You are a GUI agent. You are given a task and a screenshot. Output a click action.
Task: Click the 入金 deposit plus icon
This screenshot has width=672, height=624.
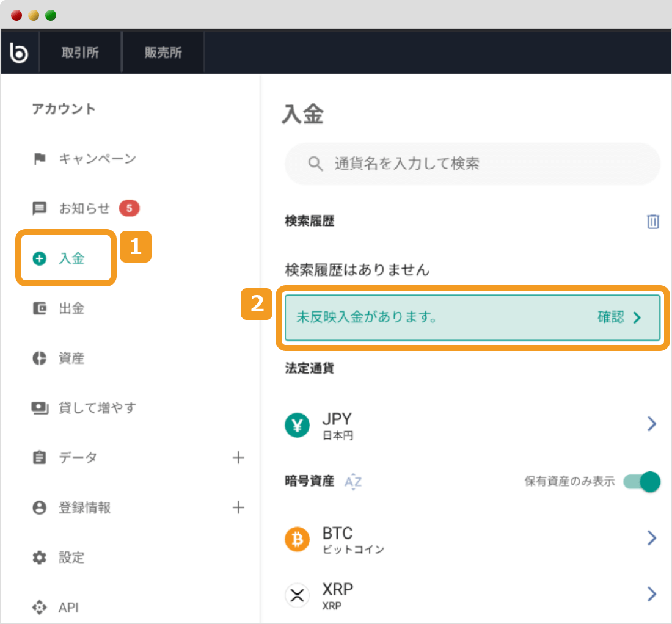pos(40,258)
